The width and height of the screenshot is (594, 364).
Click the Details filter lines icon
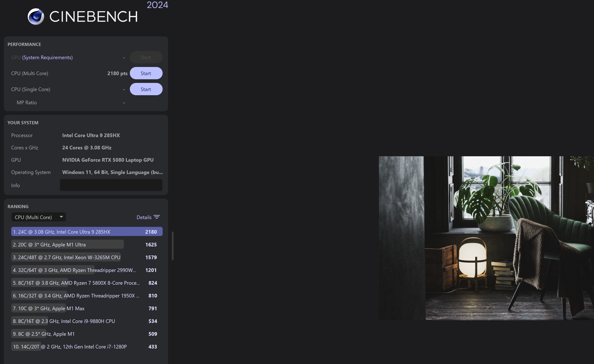coord(157,217)
